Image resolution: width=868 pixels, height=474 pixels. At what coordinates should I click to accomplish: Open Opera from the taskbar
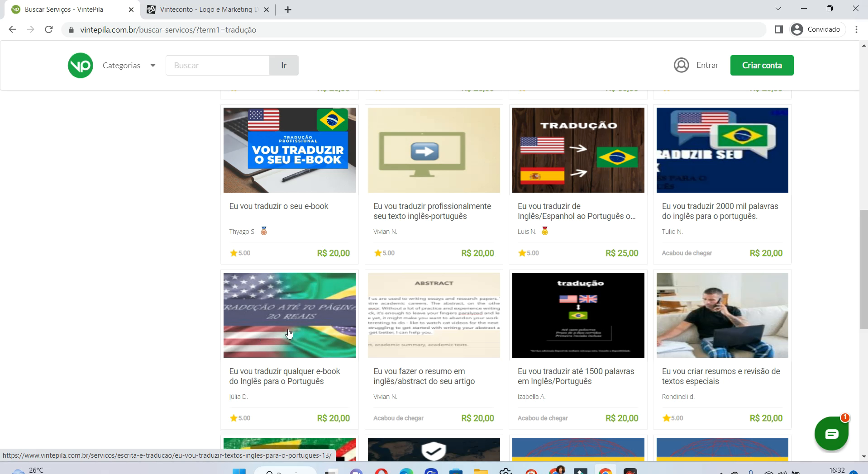pyautogui.click(x=381, y=472)
